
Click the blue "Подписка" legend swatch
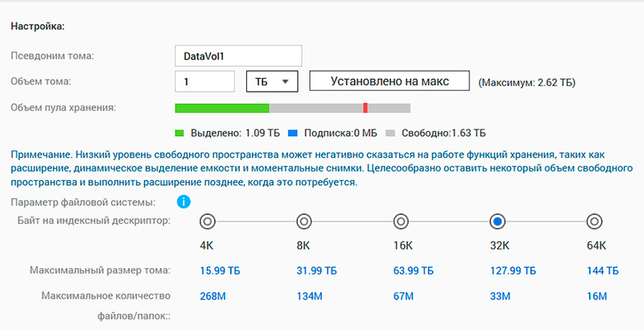293,132
